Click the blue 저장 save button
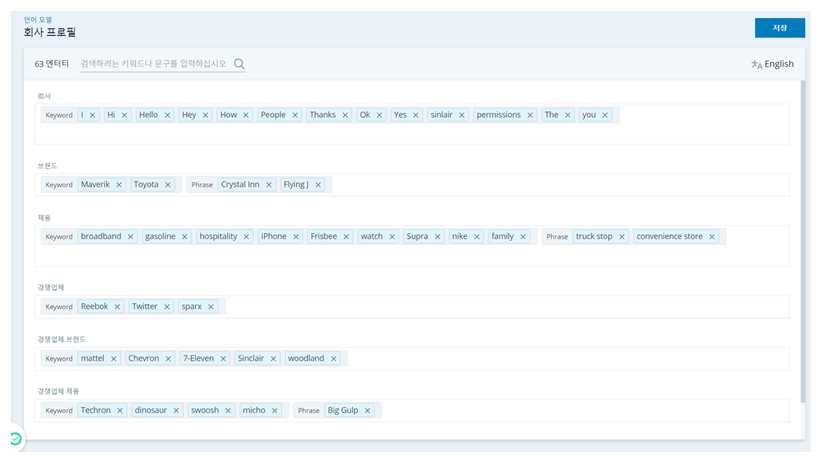816x458 pixels. pos(780,28)
